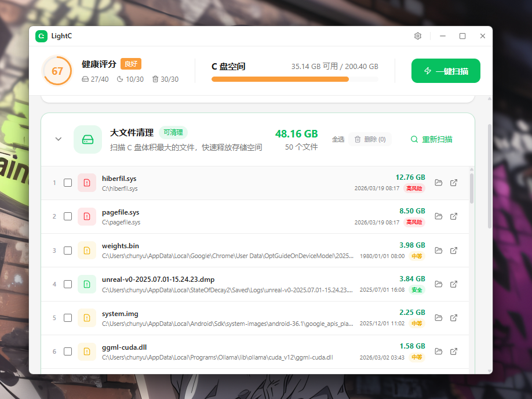Start the one-click scan (一键扫描)
532x399 pixels.
(446, 71)
